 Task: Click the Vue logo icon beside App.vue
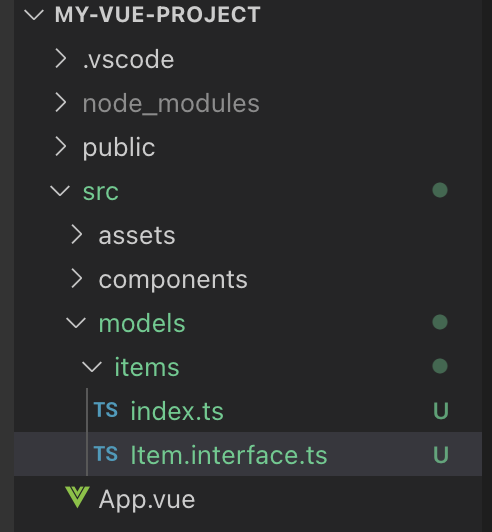(x=77, y=497)
